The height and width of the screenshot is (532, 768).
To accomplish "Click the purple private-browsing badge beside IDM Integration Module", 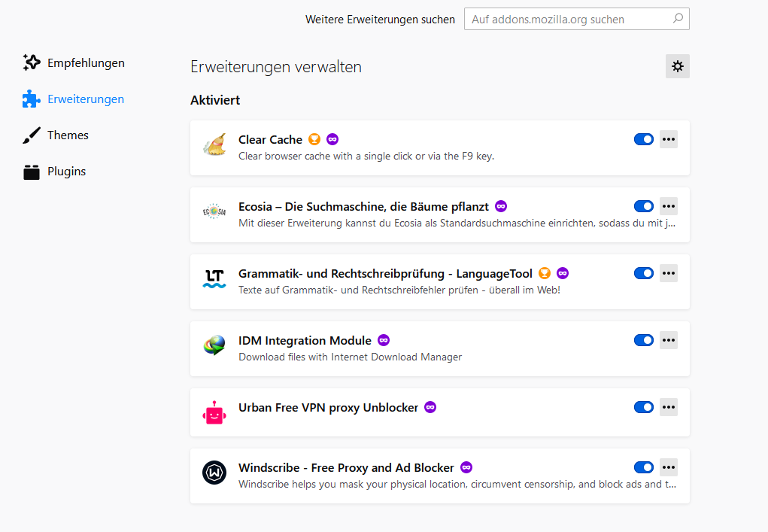I will [384, 340].
